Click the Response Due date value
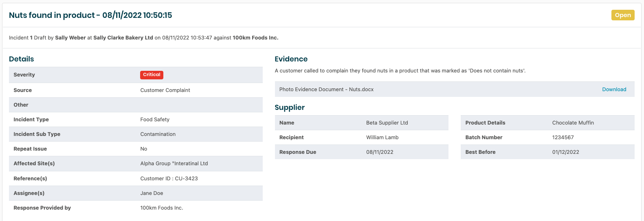 point(379,152)
